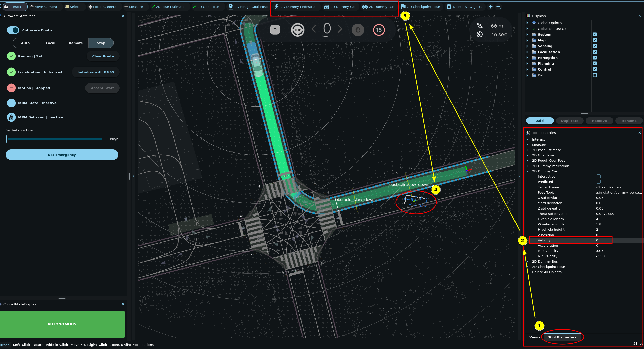This screenshot has width=644, height=349.
Task: Select the 2D Dummy Pedestrian tool
Action: [x=296, y=7]
